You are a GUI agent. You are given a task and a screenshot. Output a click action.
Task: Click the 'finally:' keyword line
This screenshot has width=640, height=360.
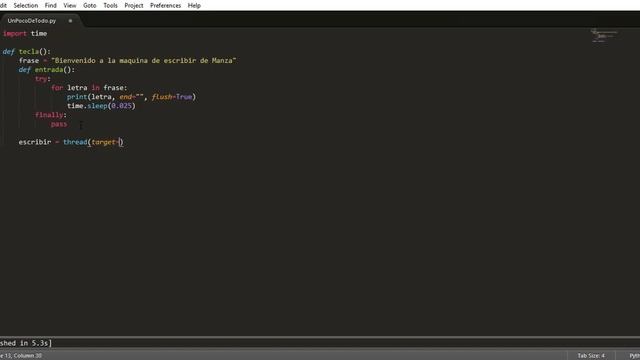(51, 115)
